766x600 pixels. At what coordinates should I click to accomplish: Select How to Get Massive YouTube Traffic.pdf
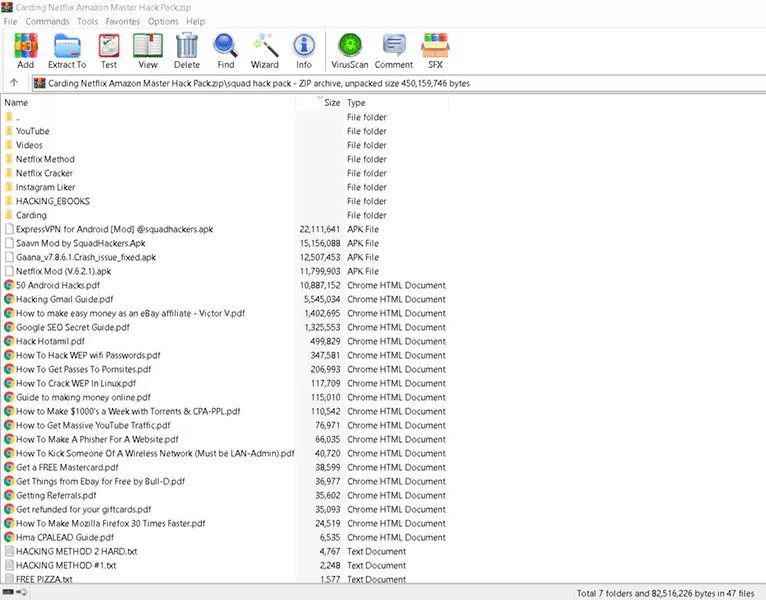click(x=93, y=425)
